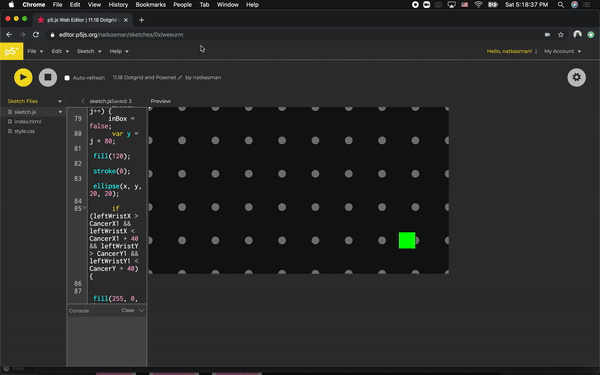The height and width of the screenshot is (375, 600).
Task: Click the camera icon in the address bar
Action: pyautogui.click(x=547, y=34)
